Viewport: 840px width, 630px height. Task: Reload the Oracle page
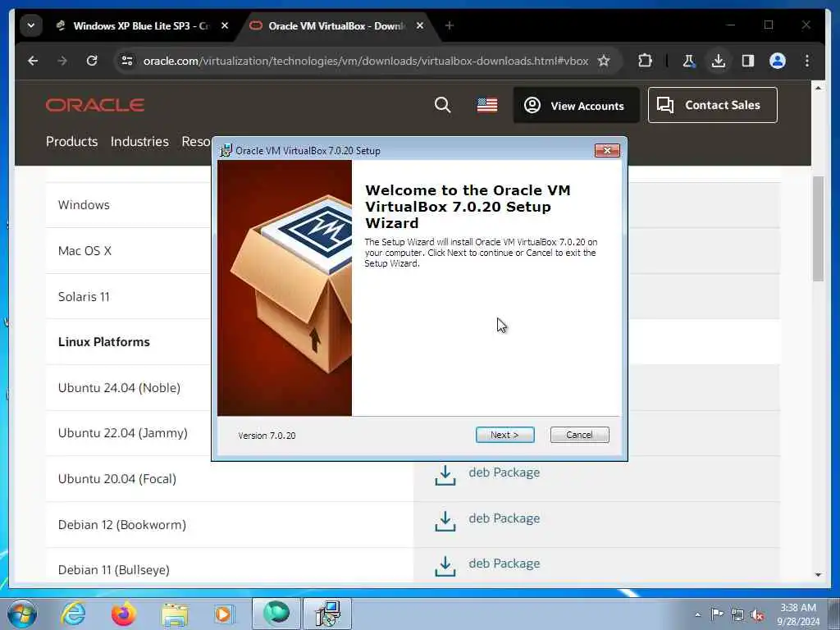(x=92, y=61)
